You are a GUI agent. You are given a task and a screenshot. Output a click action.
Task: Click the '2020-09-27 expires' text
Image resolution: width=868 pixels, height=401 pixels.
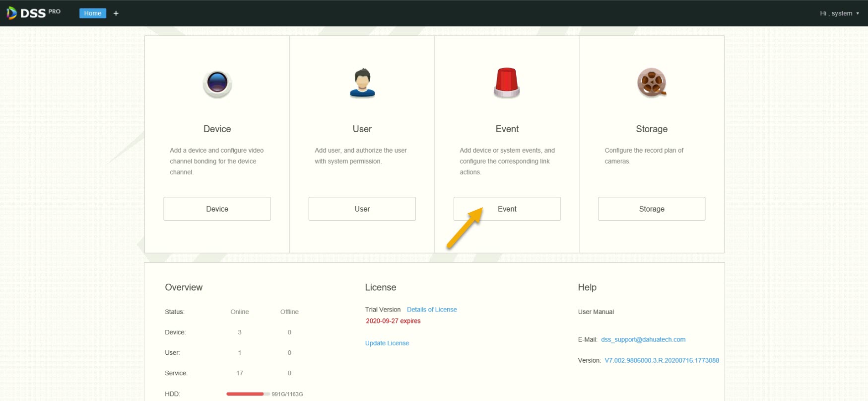[x=393, y=321]
